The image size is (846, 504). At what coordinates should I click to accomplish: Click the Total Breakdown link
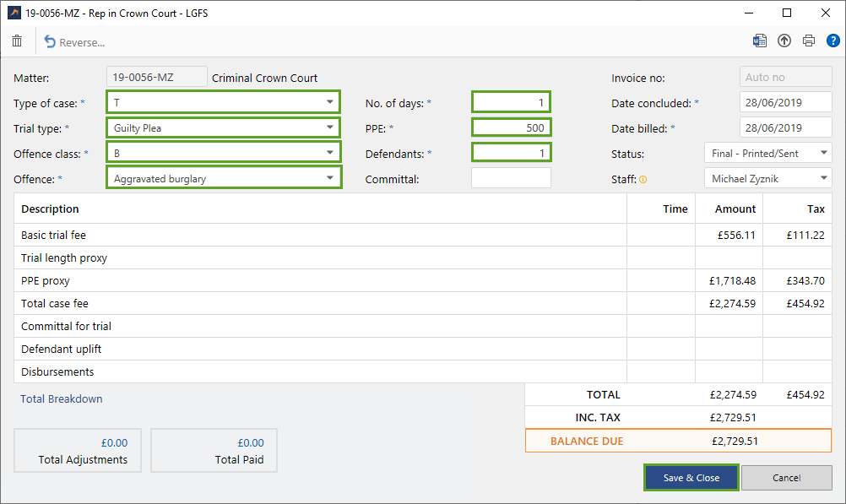tap(61, 398)
